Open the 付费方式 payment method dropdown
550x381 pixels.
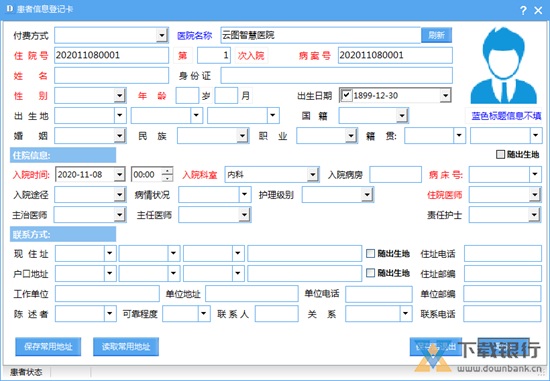[x=161, y=35]
